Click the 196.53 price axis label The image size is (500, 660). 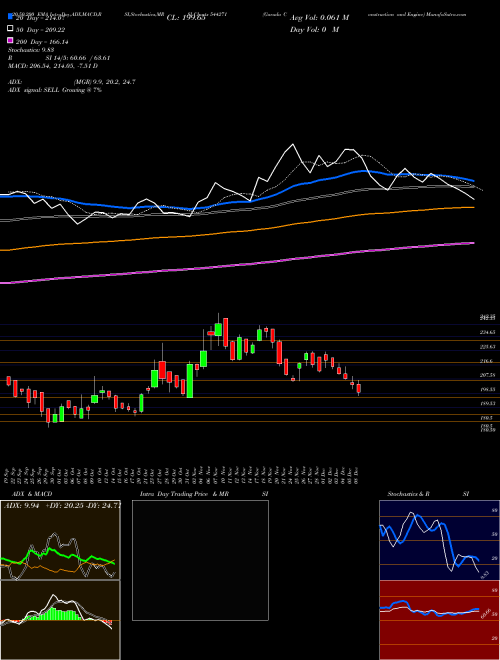[x=487, y=389]
